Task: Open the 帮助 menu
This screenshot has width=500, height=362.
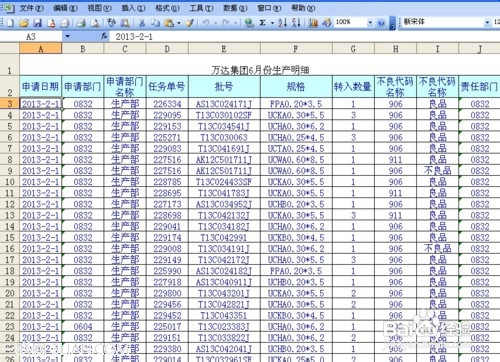Action: [303, 8]
